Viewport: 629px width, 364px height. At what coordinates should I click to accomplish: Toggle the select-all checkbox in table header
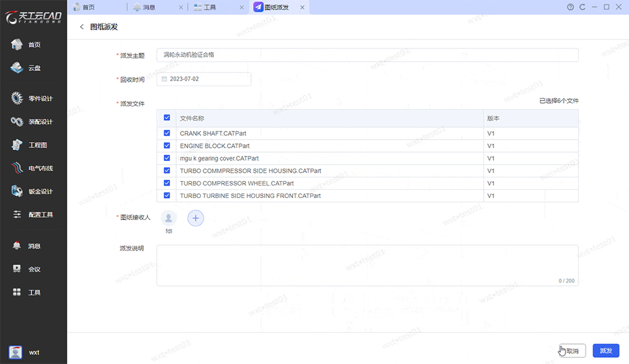167,118
